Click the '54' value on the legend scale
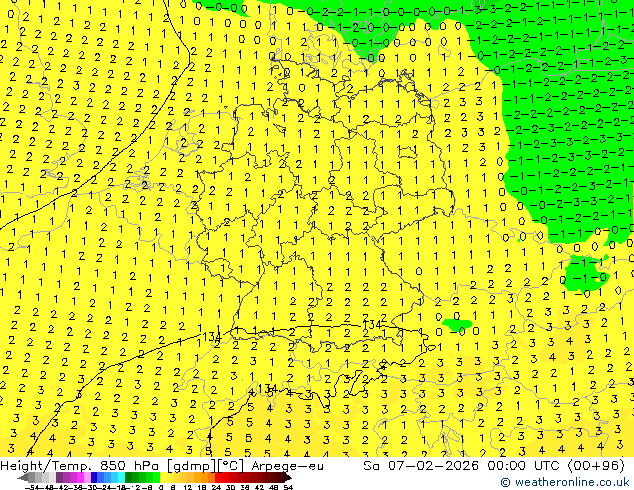 tap(288, 487)
